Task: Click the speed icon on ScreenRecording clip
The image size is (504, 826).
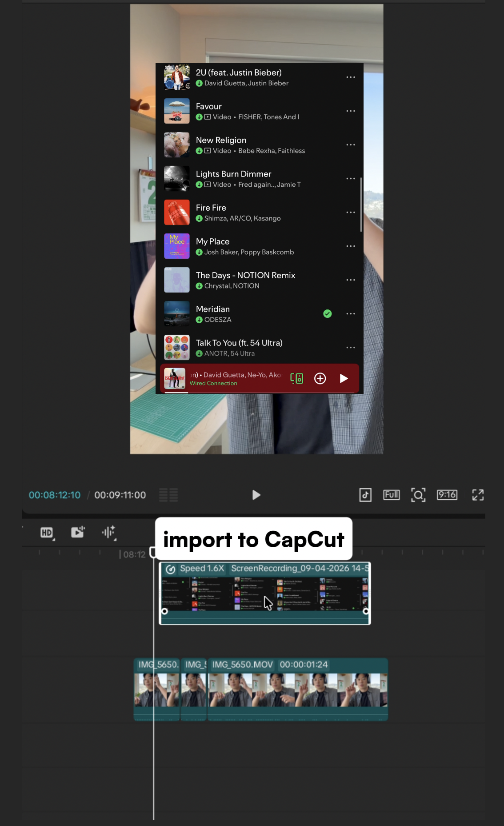Action: (x=170, y=569)
